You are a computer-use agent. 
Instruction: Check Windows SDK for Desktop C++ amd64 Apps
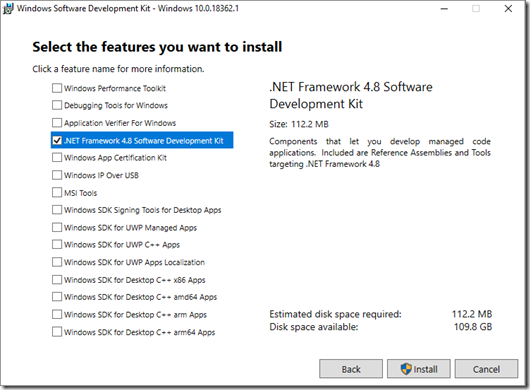(x=57, y=297)
